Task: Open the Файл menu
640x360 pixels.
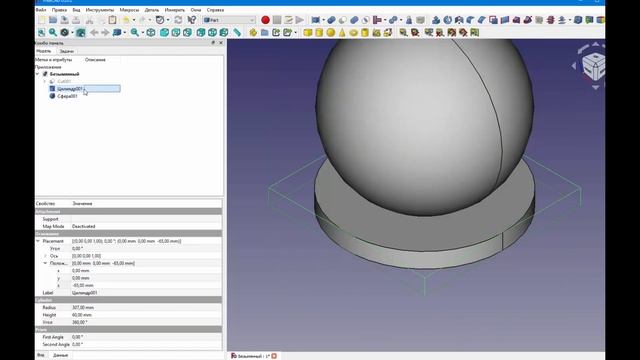Action: [41, 10]
